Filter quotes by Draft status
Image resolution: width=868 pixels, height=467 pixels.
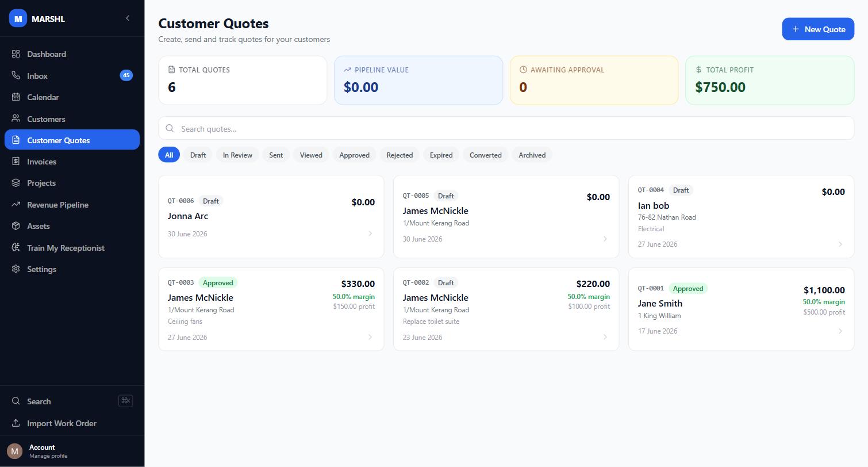tap(198, 155)
